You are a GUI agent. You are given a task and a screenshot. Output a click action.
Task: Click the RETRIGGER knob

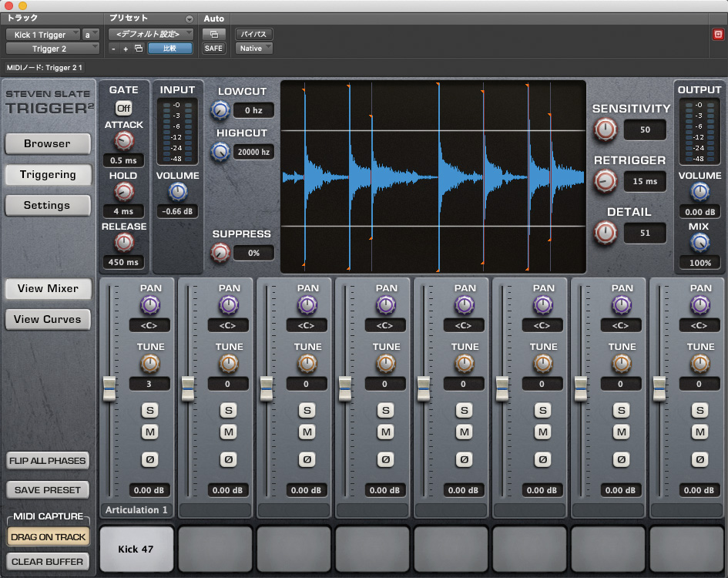(x=606, y=181)
